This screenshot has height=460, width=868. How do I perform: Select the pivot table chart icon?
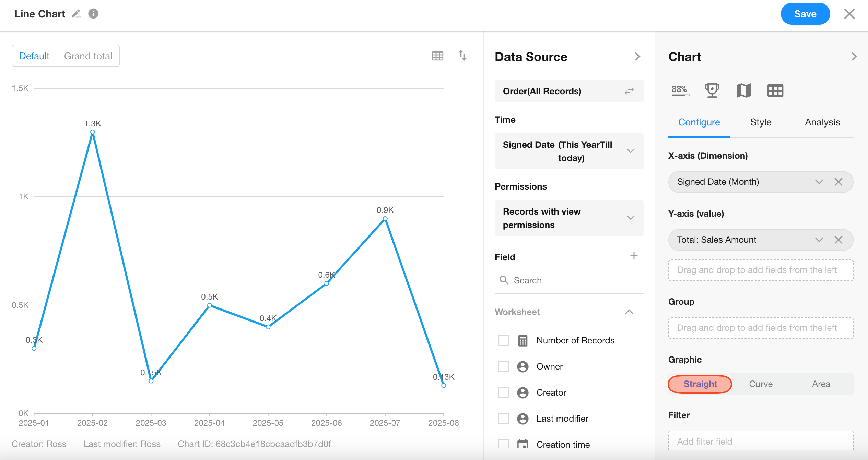tap(775, 90)
